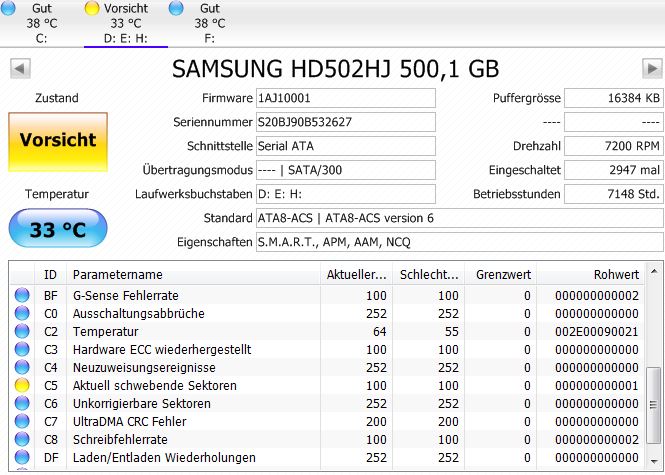The image size is (665, 475).
Task: Click raw value 000000000001 of C5 row
Action: (597, 386)
